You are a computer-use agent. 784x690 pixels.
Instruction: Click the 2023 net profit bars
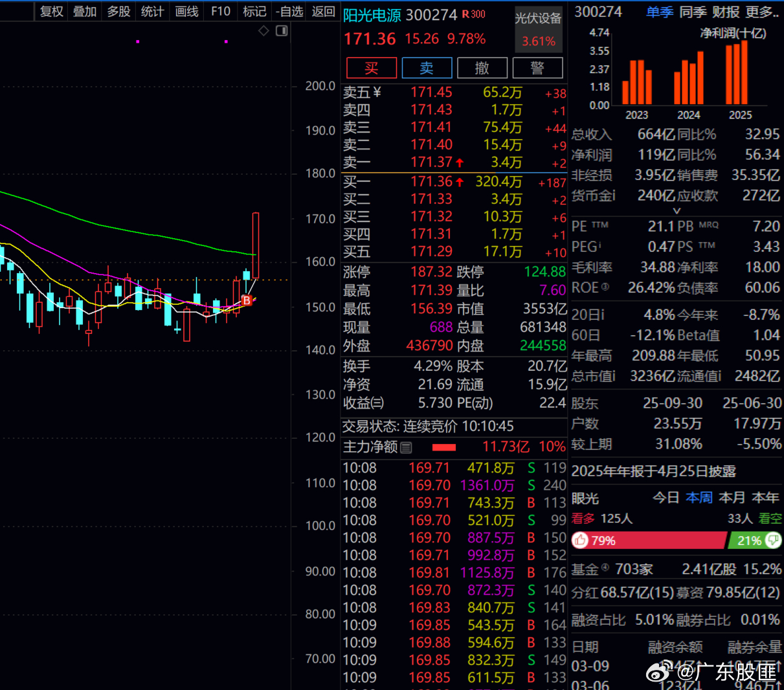click(x=637, y=82)
